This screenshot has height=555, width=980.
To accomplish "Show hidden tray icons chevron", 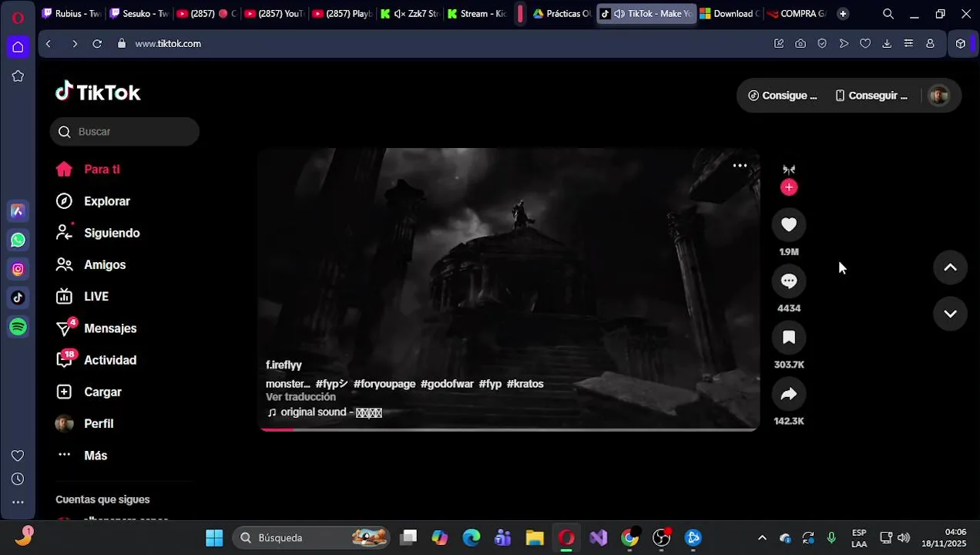I will coord(762,538).
